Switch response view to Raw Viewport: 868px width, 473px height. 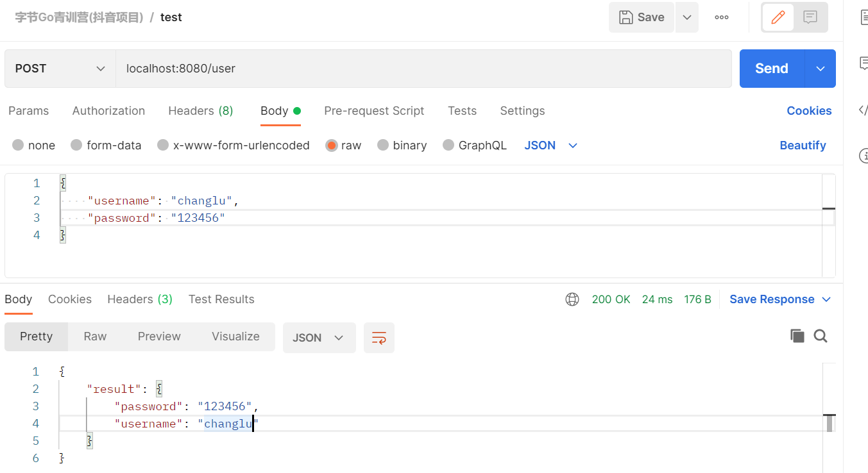click(95, 336)
